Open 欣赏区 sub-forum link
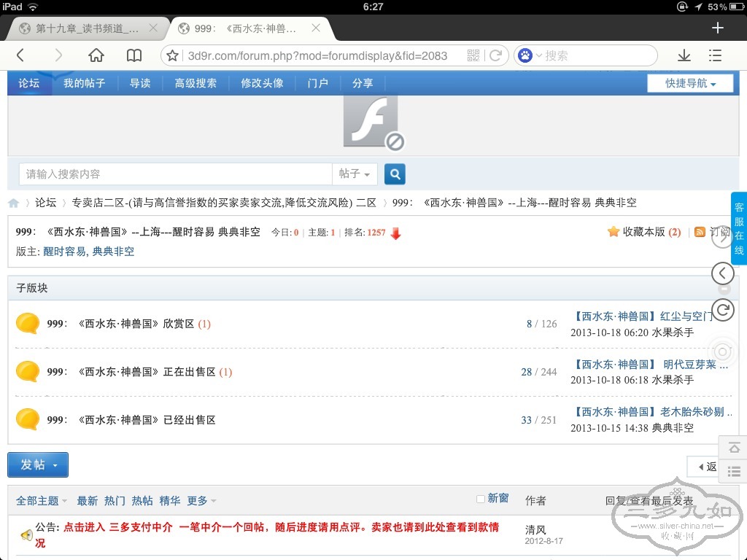 click(120, 324)
